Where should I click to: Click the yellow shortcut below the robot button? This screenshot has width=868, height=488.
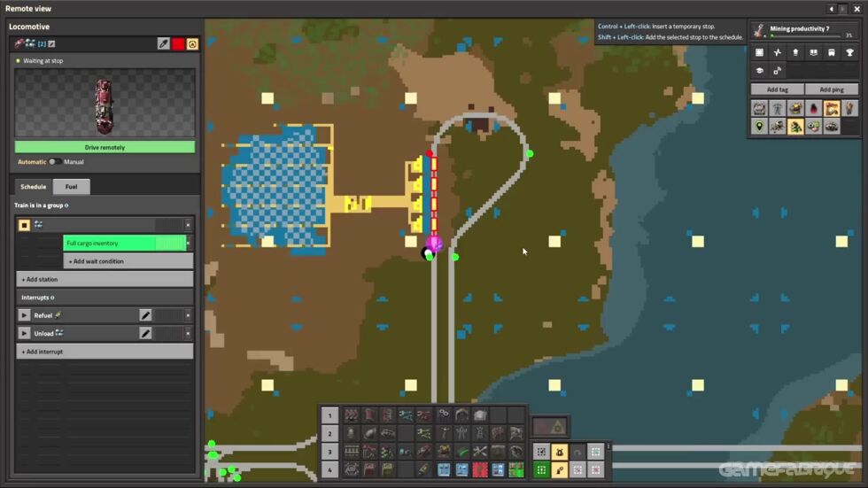tap(560, 469)
